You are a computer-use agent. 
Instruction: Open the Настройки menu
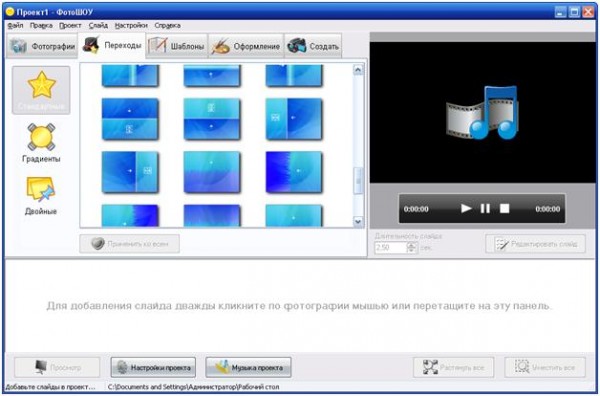coord(131,25)
